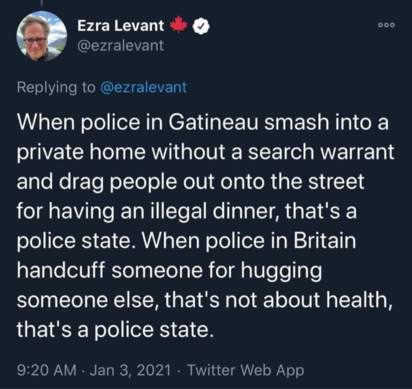Click the thread connector line above avatar
The width and height of the screenshot is (412, 389).
[42, 2]
